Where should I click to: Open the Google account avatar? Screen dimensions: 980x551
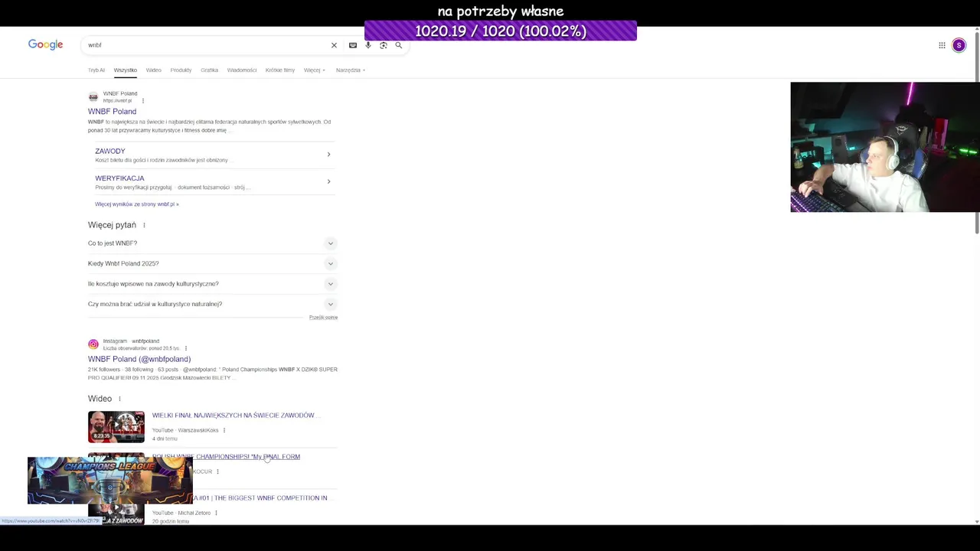click(x=959, y=45)
